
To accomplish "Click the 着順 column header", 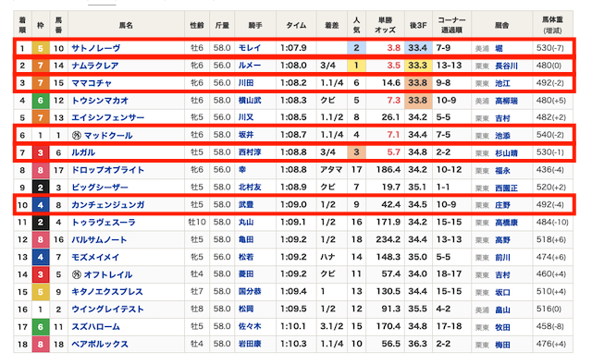I will (22, 25).
